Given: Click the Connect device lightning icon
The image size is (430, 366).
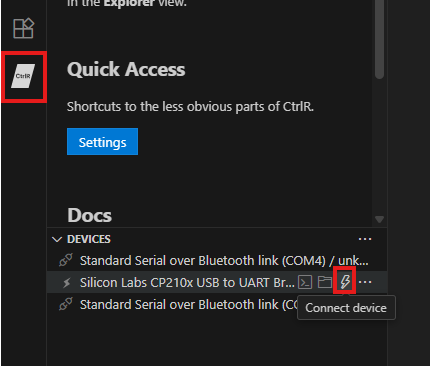Looking at the screenshot, I should click(x=345, y=282).
